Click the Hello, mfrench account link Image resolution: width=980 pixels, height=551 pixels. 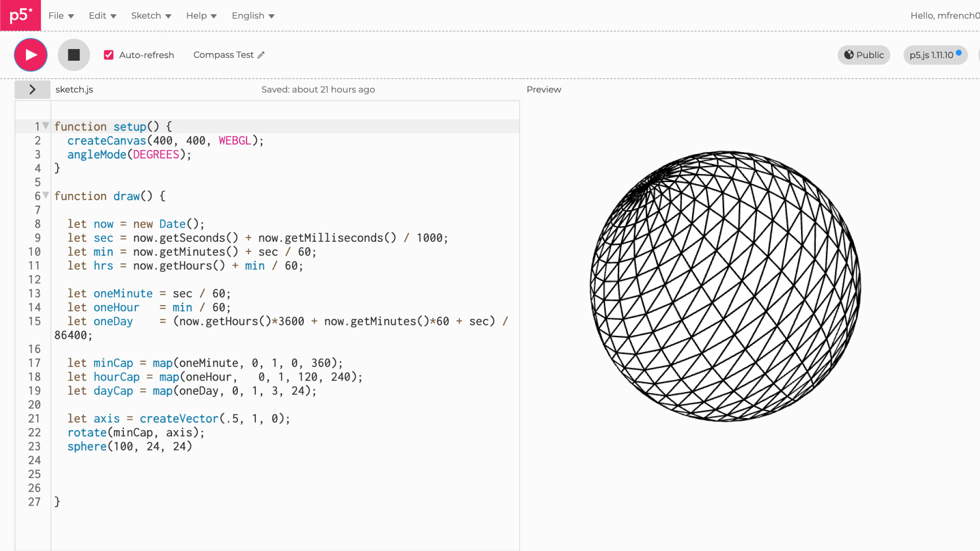tap(944, 16)
